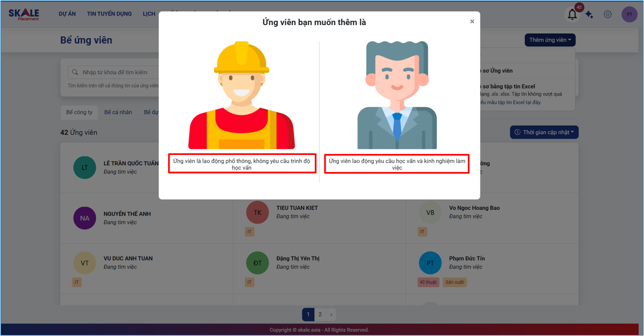Choose educated experienced candidate option text
The width and height of the screenshot is (644, 336).
tap(397, 164)
